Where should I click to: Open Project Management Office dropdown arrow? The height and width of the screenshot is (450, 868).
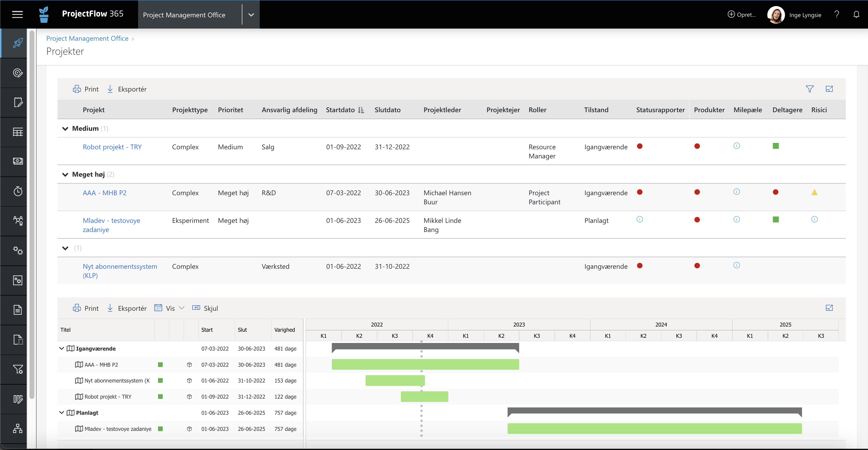[251, 14]
